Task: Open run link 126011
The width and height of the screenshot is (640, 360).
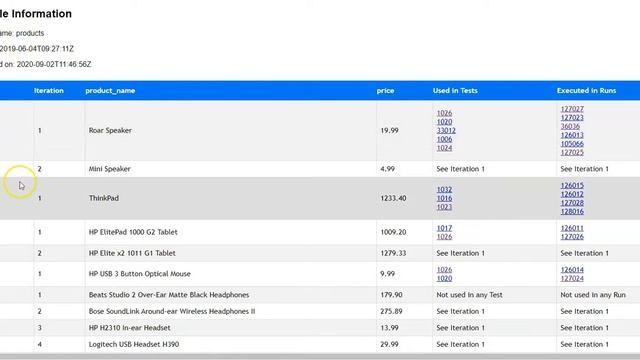Action: (572, 228)
